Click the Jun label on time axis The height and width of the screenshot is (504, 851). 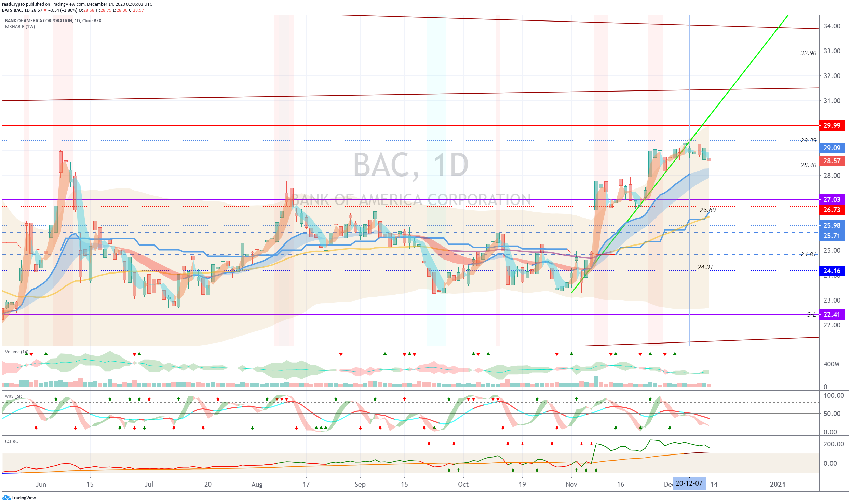(41, 484)
